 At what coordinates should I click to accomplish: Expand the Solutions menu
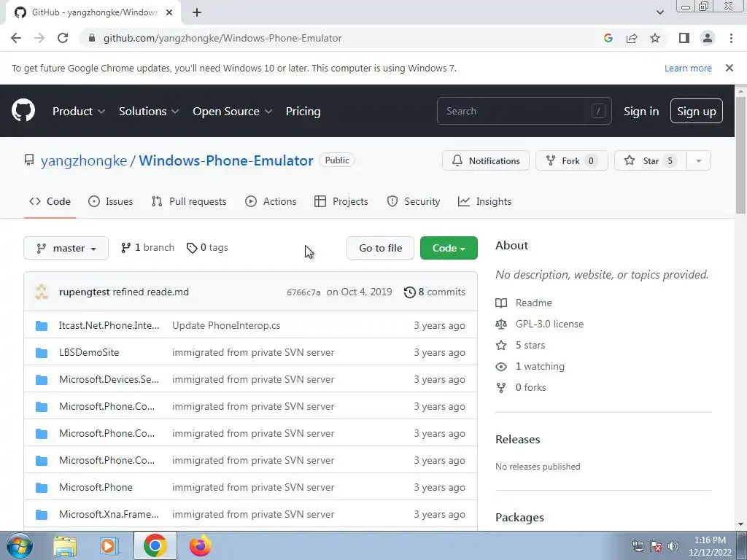point(149,111)
